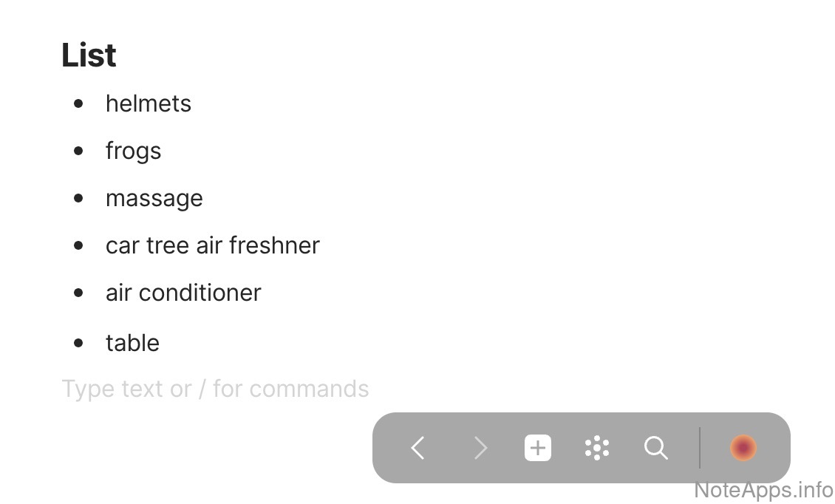This screenshot has width=835, height=504.
Task: Go forward with the right chevron
Action: point(480,448)
